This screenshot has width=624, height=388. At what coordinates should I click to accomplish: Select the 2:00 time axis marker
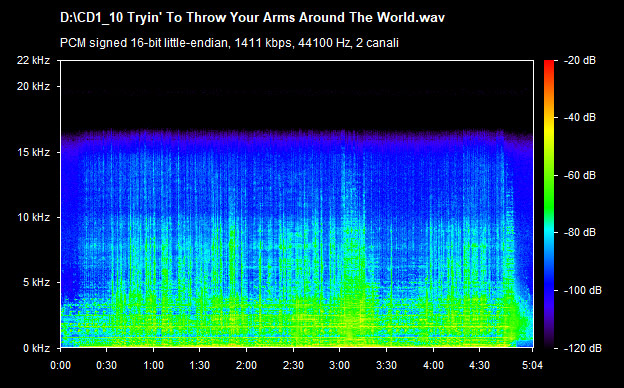[x=246, y=365]
